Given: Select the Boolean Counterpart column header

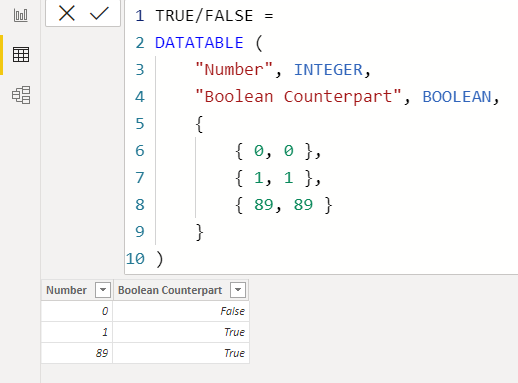Looking at the screenshot, I should [181, 290].
